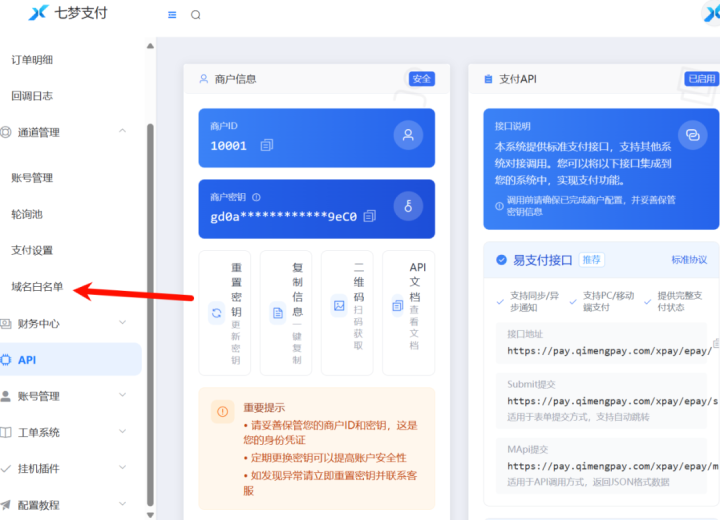Expand the 配置教程 menu chevron

123,504
